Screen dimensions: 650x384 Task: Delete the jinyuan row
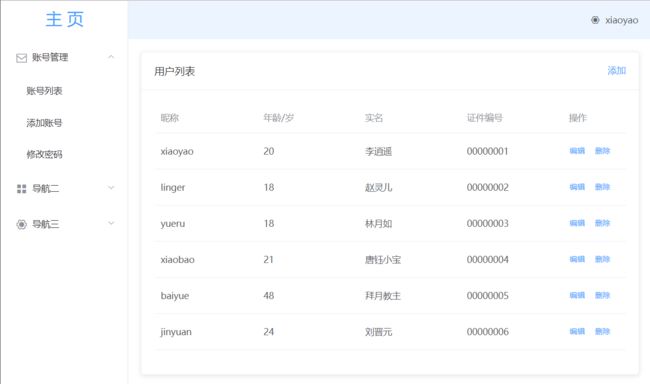[602, 331]
